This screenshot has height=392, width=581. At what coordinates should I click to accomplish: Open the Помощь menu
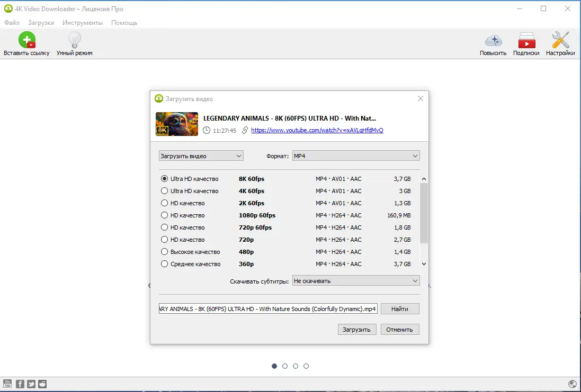[x=124, y=23]
